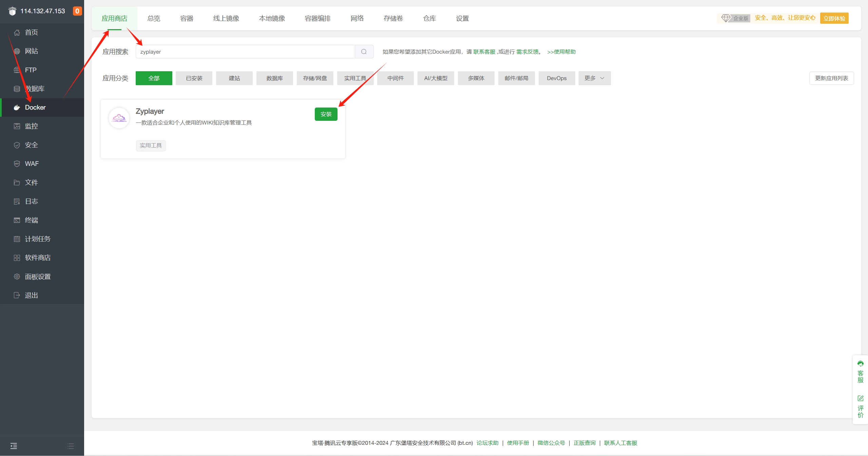Install the Zyplayer app
868x456 pixels.
pyautogui.click(x=326, y=114)
